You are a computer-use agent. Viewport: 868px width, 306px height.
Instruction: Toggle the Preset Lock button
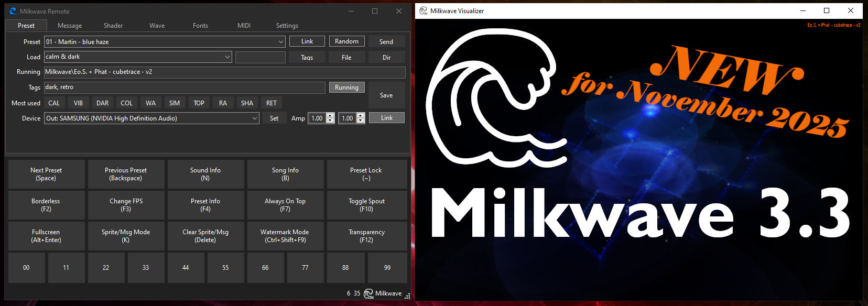366,174
